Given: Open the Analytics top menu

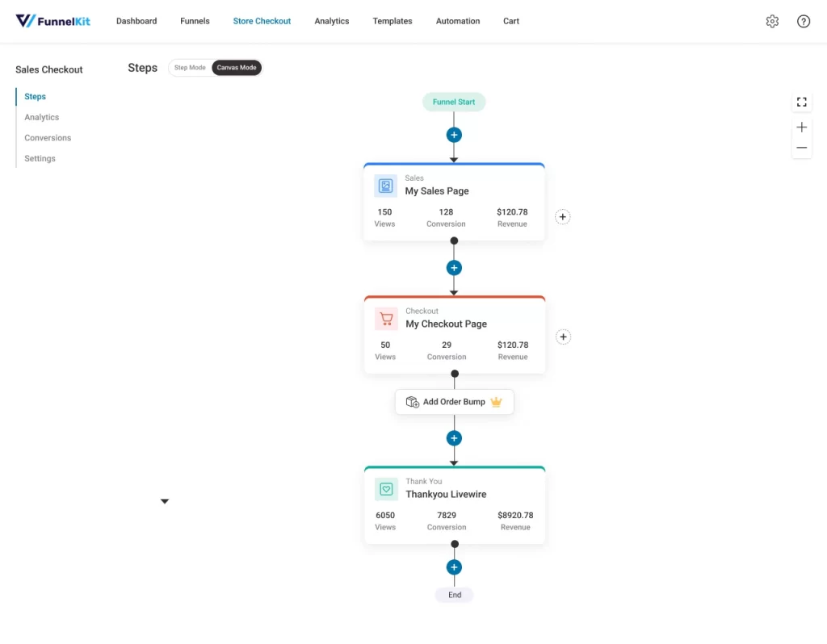Looking at the screenshot, I should [x=332, y=21].
